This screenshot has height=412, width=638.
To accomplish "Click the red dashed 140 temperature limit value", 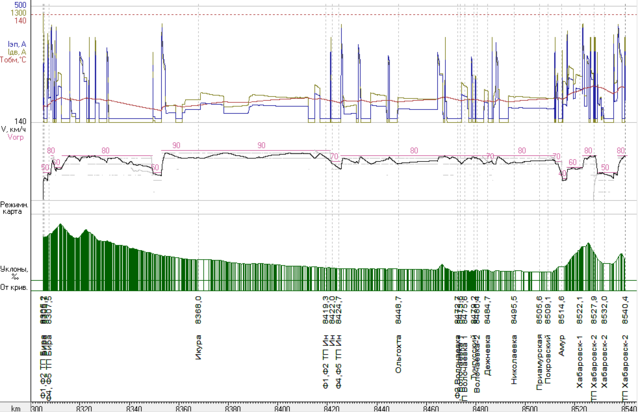I will pyautogui.click(x=20, y=21).
